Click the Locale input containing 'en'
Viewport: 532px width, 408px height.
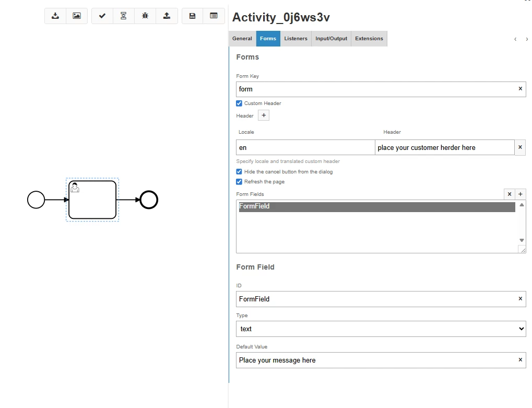tap(305, 148)
